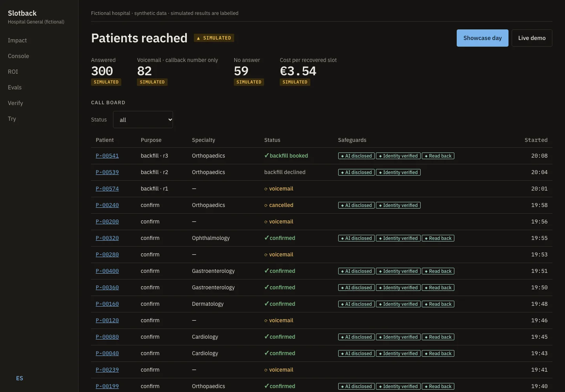The image size is (565, 392).
Task: Click the cancelled status for P-00240
Action: point(279,205)
